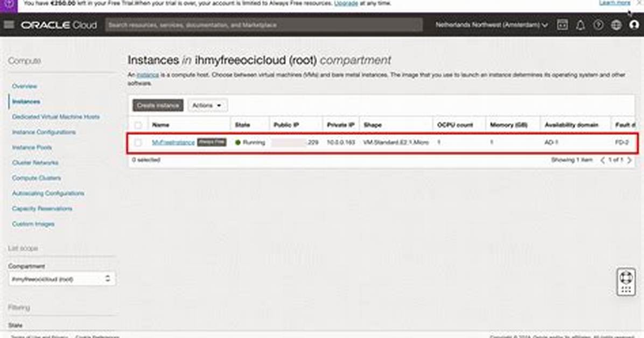Click the OCPU count column header
This screenshot has height=338, width=644.
[x=455, y=125]
